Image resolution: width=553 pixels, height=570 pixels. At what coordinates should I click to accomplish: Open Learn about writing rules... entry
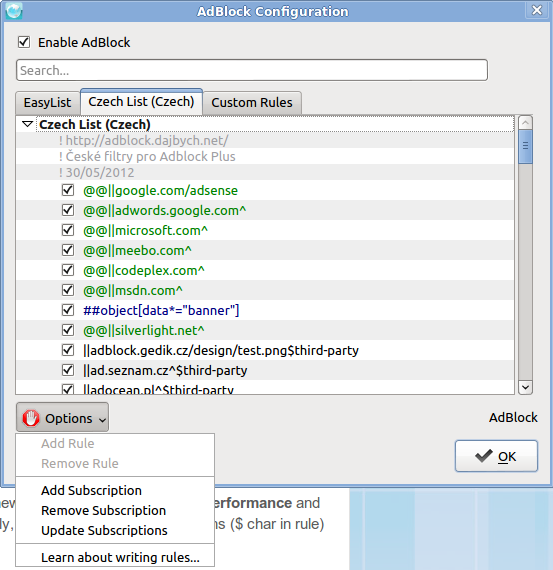click(115, 557)
